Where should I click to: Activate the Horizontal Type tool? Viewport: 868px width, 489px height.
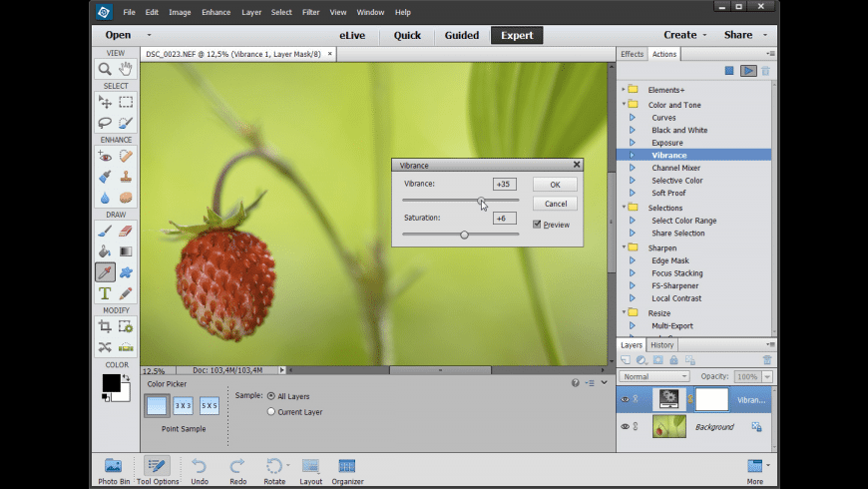point(105,293)
